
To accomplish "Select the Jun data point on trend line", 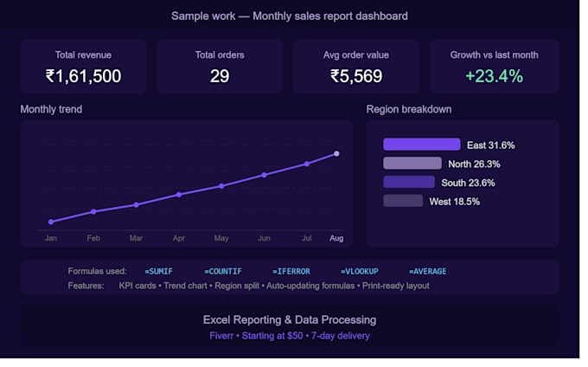I will click(x=264, y=175).
